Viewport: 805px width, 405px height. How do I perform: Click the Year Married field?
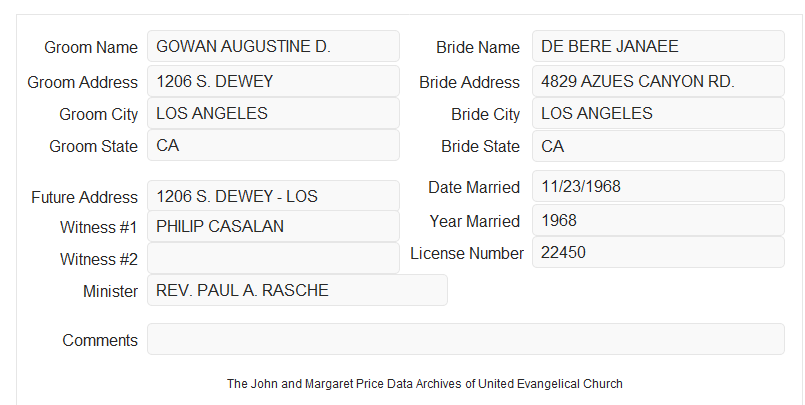[x=658, y=220]
